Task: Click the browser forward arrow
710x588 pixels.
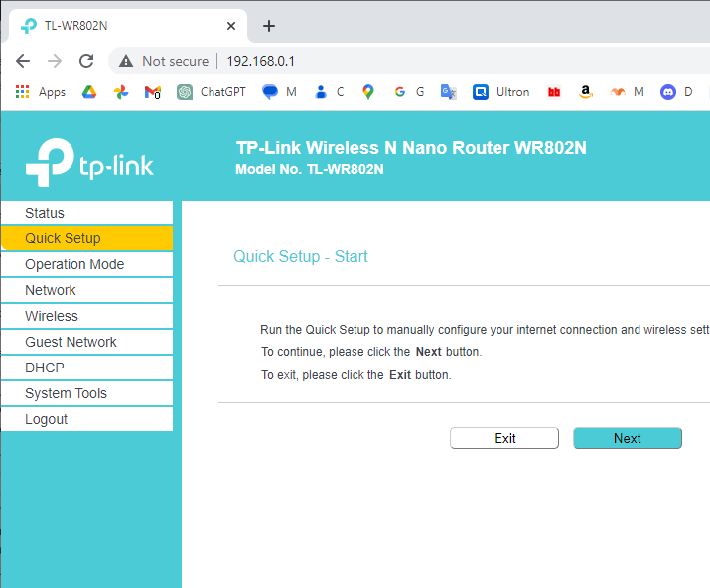Action: 55,61
